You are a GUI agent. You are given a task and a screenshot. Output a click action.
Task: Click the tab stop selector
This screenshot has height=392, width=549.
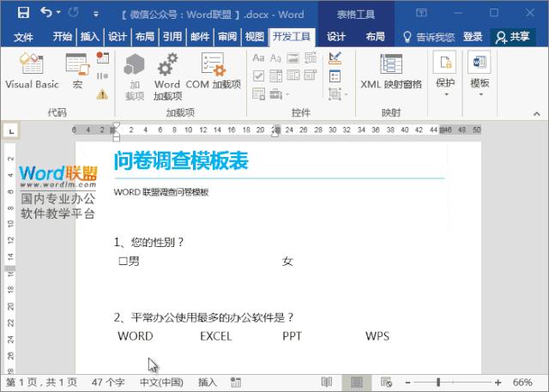(11, 131)
